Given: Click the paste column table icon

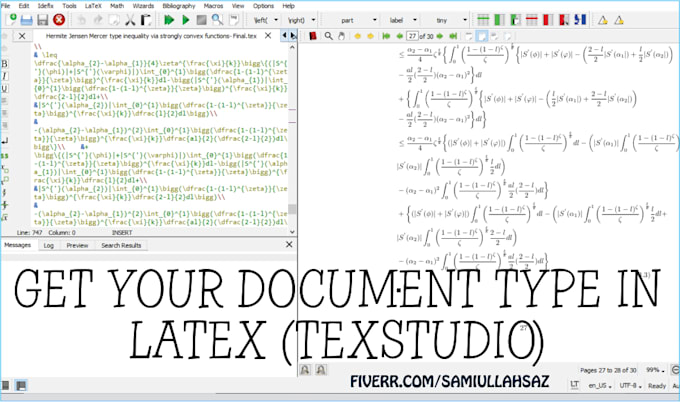Looking at the screenshot, I should click(x=515, y=20).
